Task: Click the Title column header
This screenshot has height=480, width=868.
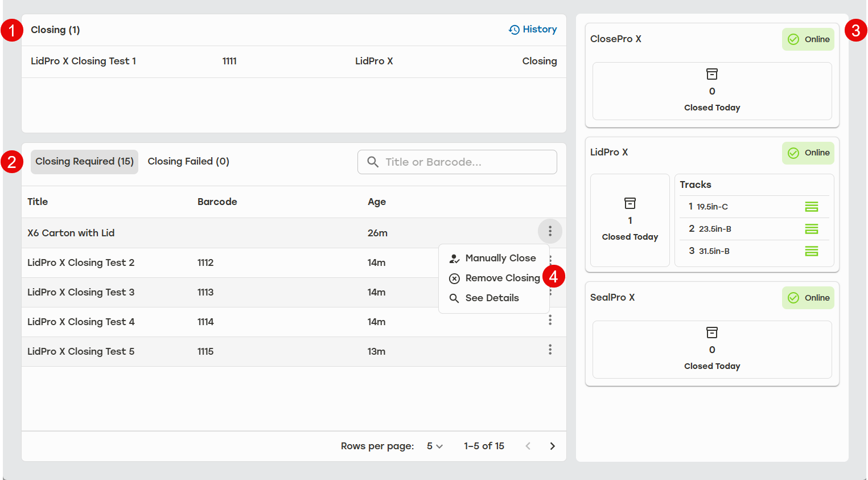Action: tap(38, 202)
